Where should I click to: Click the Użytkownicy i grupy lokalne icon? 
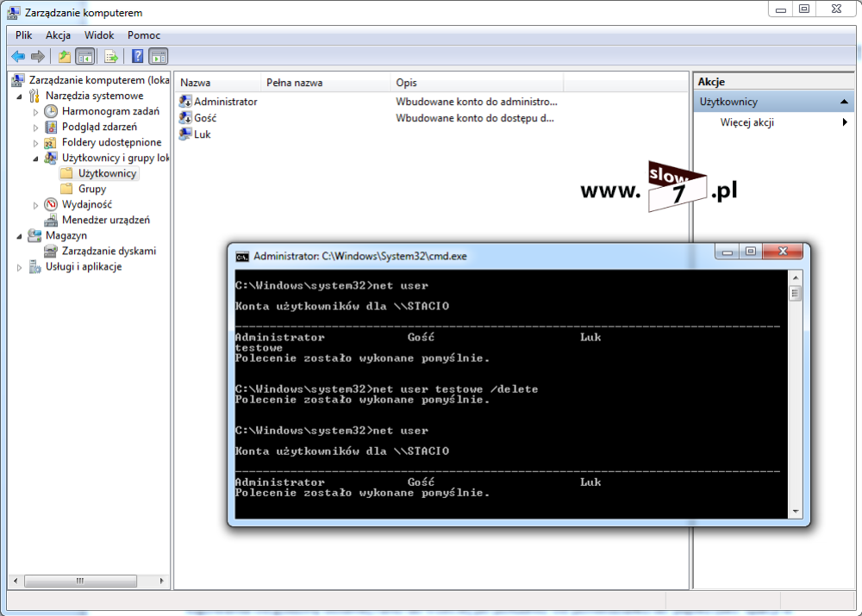51,158
